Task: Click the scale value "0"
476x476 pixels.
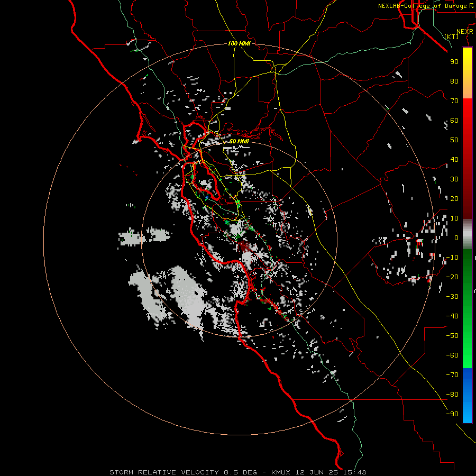Action: (456, 238)
